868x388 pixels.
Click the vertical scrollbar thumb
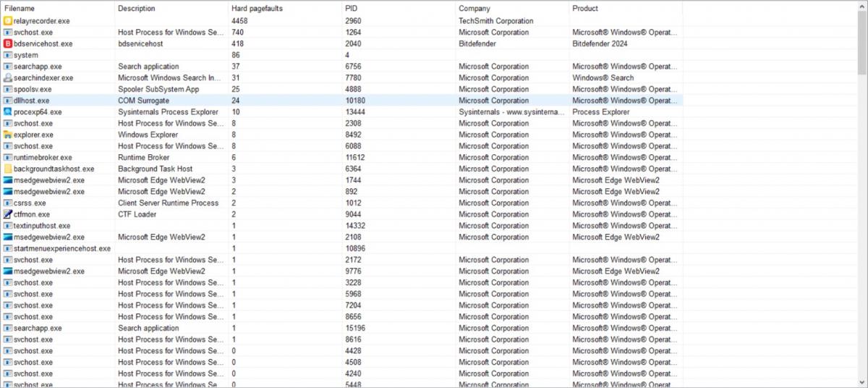click(862, 42)
